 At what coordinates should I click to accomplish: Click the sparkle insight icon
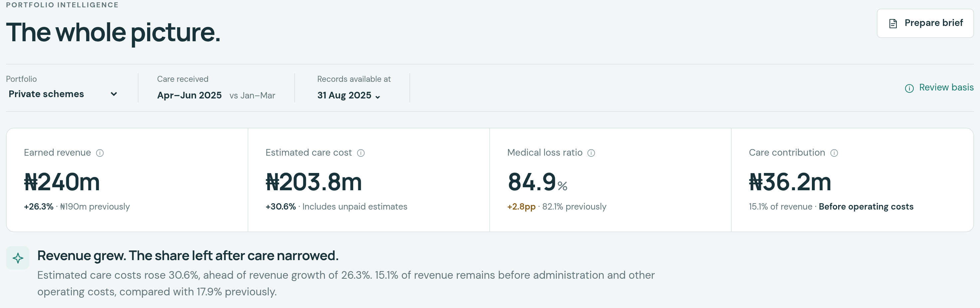pyautogui.click(x=18, y=258)
